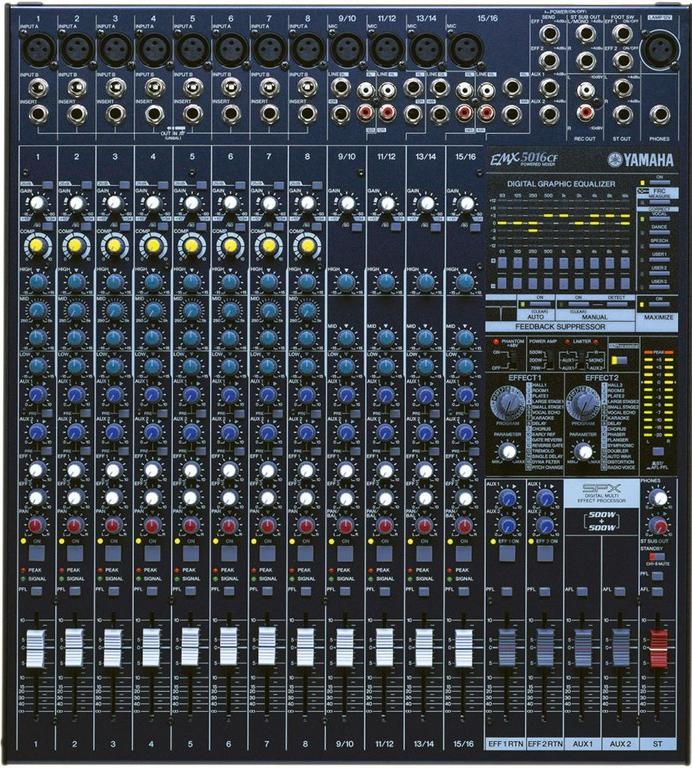This screenshot has height=768, width=692.
Task: Click the channel 8 volume fader
Action: (307, 647)
